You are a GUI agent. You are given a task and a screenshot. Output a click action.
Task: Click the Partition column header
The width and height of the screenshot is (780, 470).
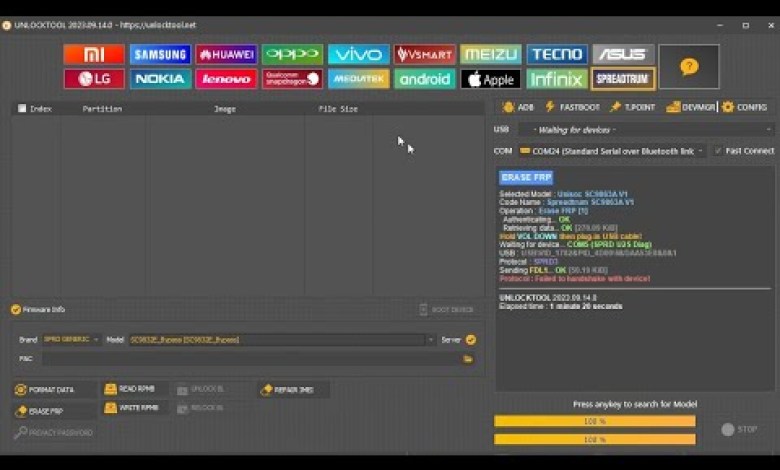click(x=102, y=108)
